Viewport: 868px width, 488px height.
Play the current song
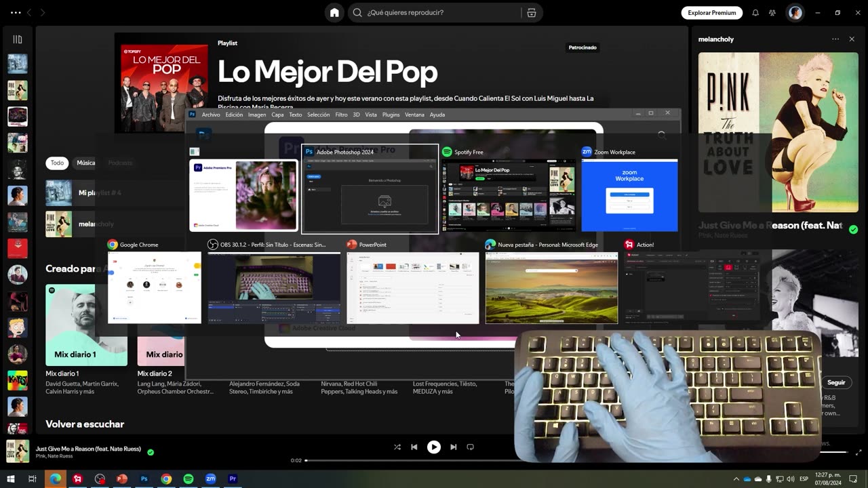433,447
